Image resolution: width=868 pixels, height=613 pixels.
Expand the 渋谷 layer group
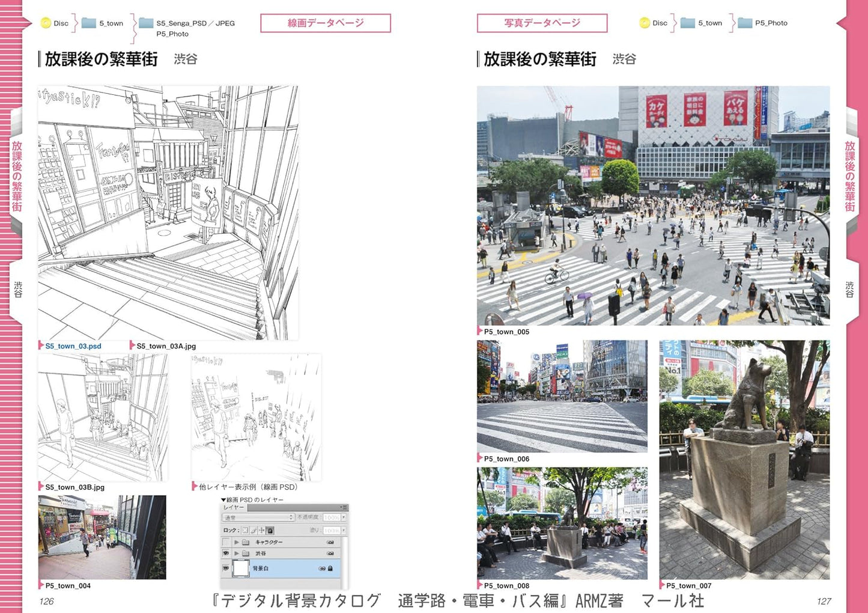pos(237,553)
